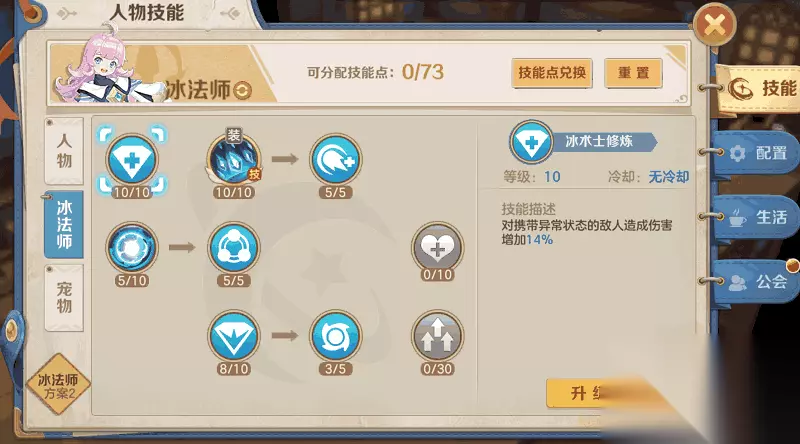
Task: Open the 生活 bookmark tab
Action: click(757, 217)
